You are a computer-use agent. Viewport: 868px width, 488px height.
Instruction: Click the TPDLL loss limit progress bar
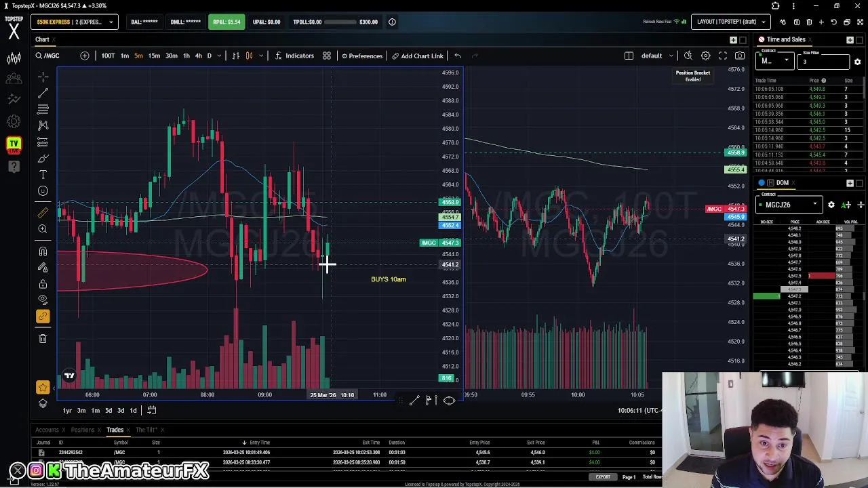pyautogui.click(x=340, y=22)
